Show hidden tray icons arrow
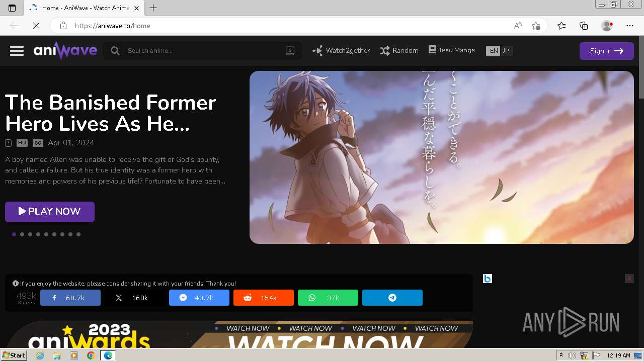This screenshot has height=362, width=644. tap(561, 355)
